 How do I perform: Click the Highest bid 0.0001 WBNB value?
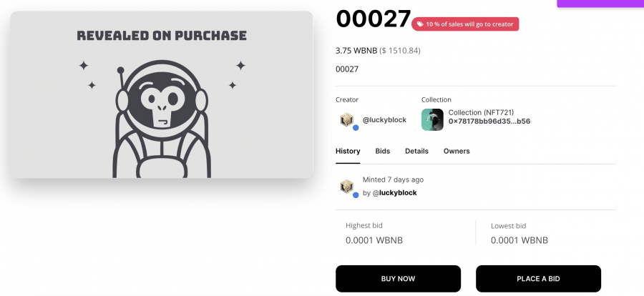(374, 240)
